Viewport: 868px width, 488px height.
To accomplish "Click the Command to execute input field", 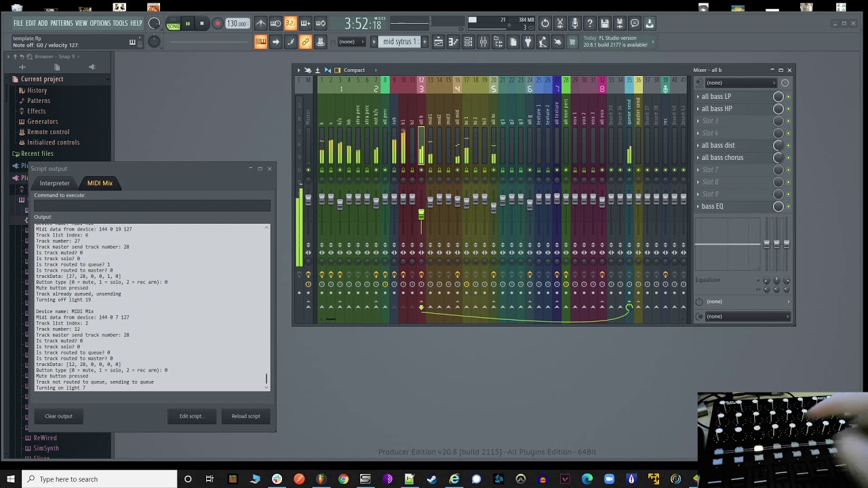I will (152, 205).
